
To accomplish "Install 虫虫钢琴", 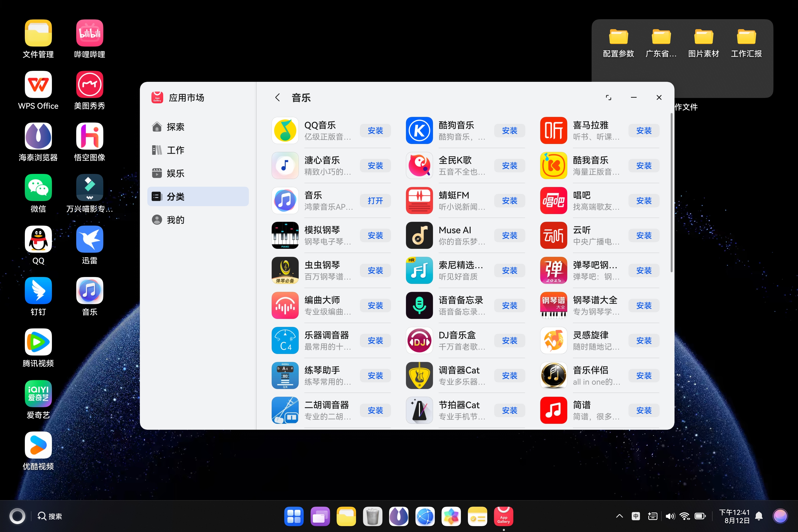I will (x=375, y=270).
